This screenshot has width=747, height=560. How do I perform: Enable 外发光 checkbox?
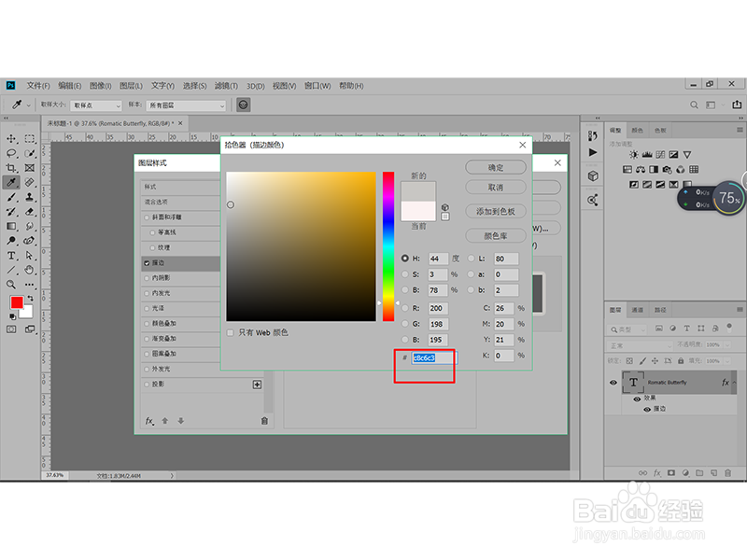[x=147, y=369]
